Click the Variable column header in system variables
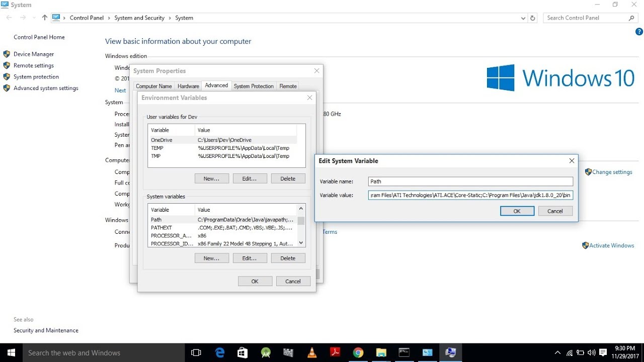The width and height of the screenshot is (644, 362). pos(172,210)
